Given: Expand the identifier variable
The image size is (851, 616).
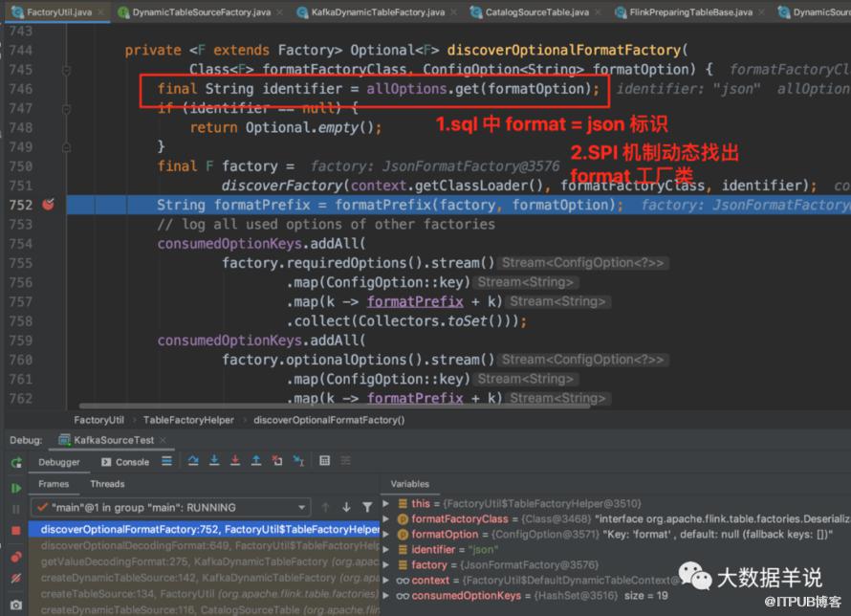Looking at the screenshot, I should 386,550.
